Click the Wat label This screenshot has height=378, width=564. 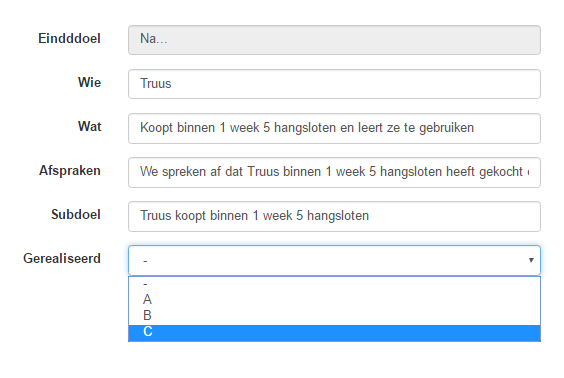(90, 127)
